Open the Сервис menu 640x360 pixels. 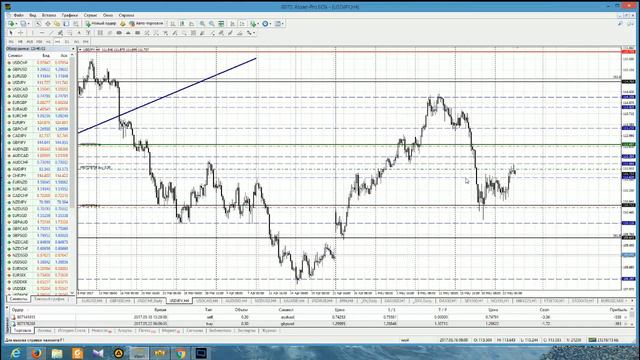coord(90,15)
